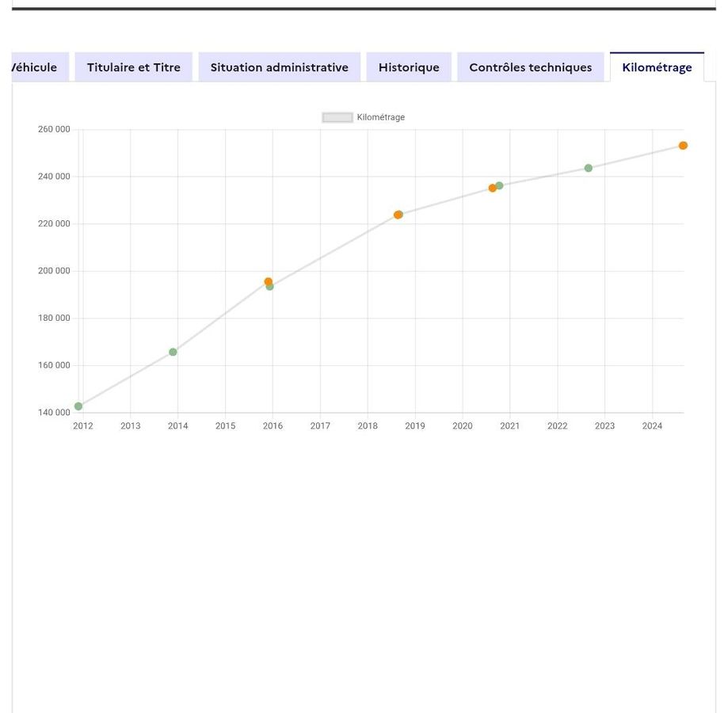
Task: Click the 2018 x-axis label
Action: pos(368,426)
